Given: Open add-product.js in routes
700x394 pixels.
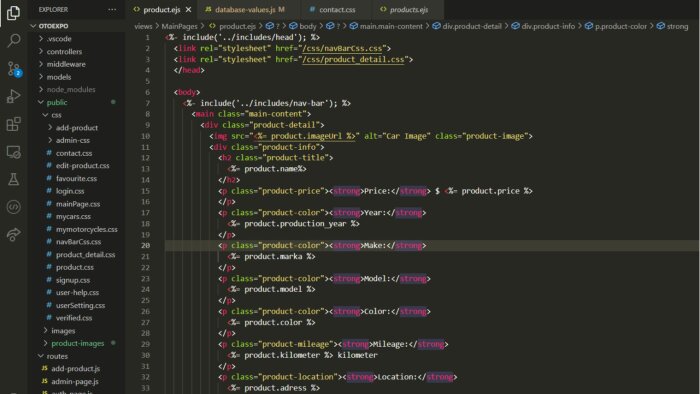Looking at the screenshot, I should coord(75,369).
